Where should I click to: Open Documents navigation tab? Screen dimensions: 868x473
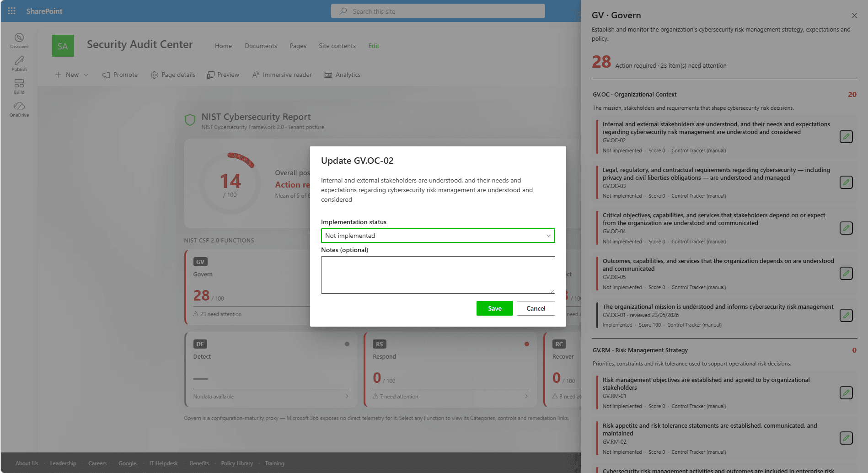(261, 46)
